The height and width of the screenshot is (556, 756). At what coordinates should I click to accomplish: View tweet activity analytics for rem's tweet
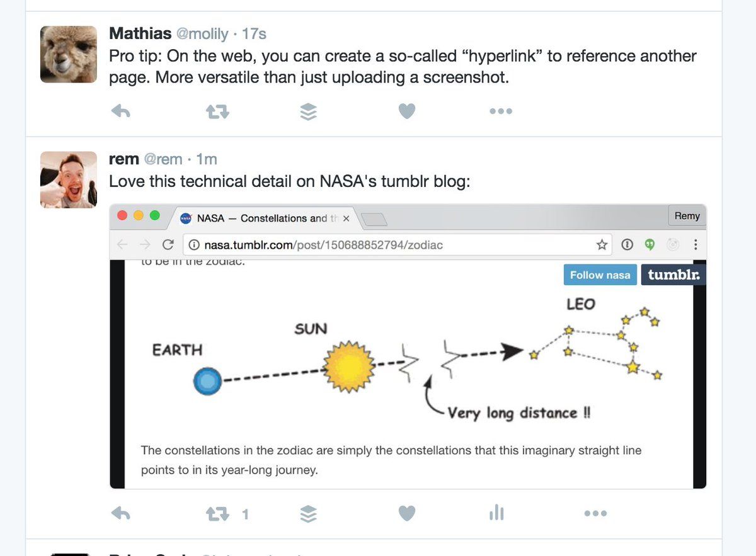496,513
